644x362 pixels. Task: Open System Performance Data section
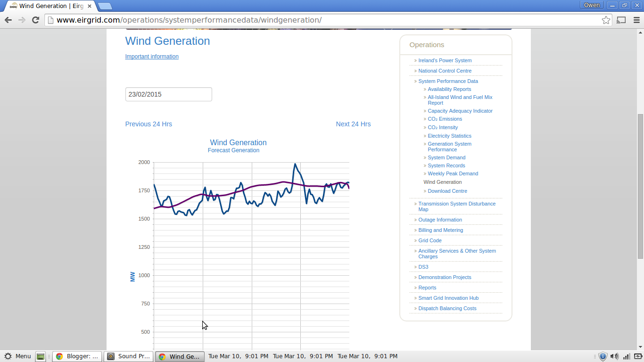pos(448,81)
